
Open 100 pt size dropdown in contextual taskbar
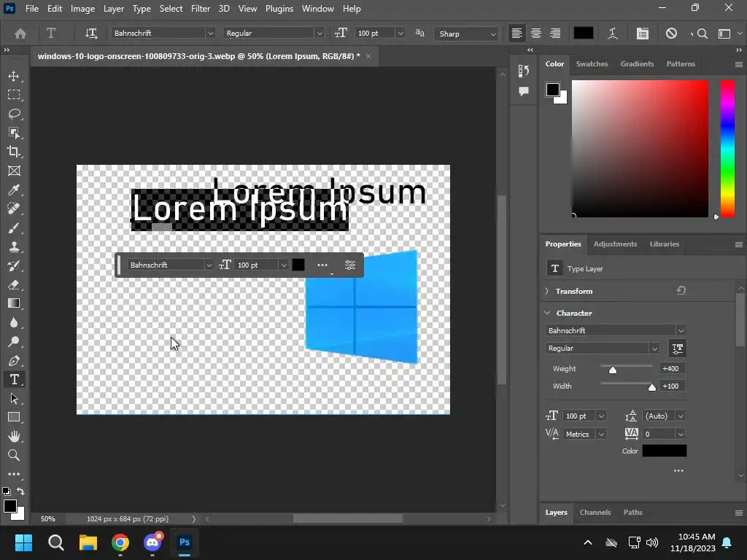284,265
